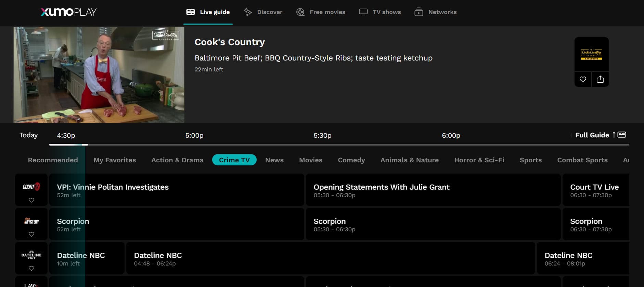Image resolution: width=644 pixels, height=287 pixels.
Task: Expand the Full Guide view
Action: pos(600,135)
